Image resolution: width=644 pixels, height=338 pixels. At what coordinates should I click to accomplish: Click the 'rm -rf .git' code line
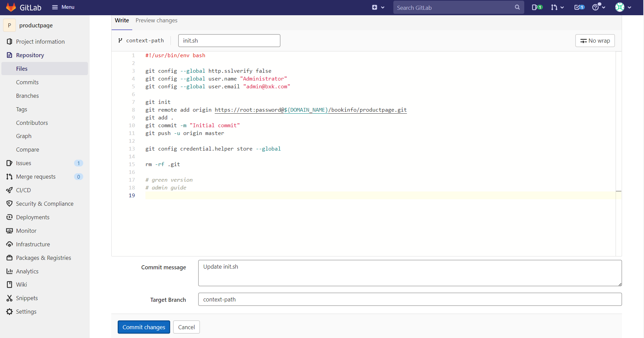pyautogui.click(x=163, y=164)
